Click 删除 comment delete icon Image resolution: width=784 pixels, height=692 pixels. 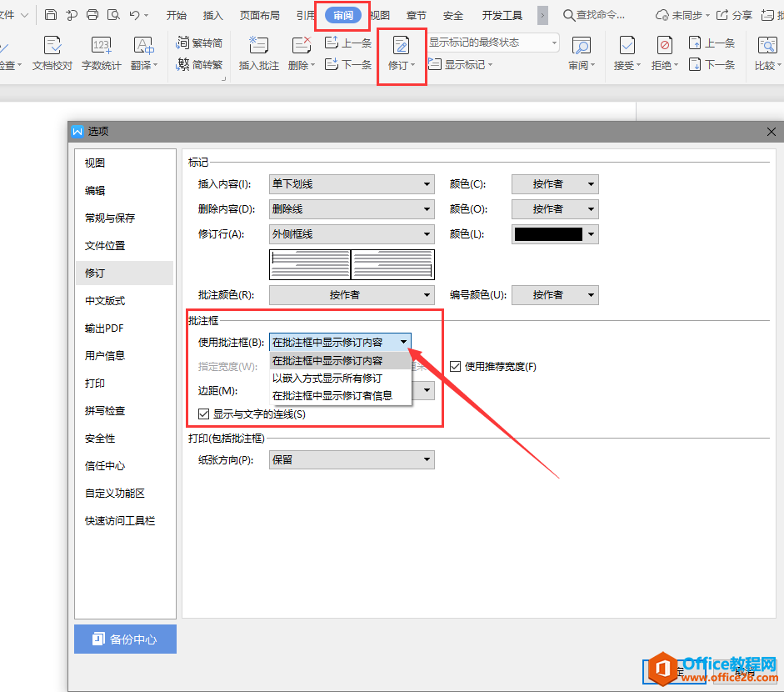(302, 53)
